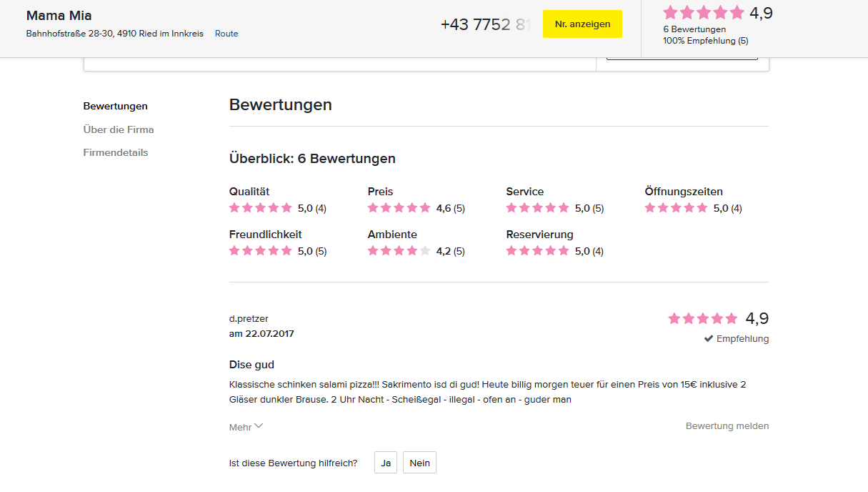Click d.pretzer's review 4,9 star rating
Viewport: 868px width, 492px height.
click(703, 319)
